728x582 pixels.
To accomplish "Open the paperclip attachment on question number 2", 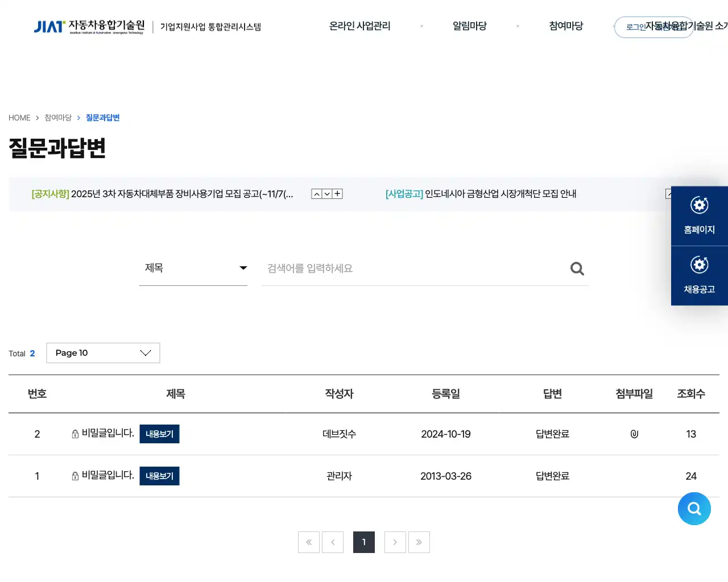I will (x=634, y=434).
